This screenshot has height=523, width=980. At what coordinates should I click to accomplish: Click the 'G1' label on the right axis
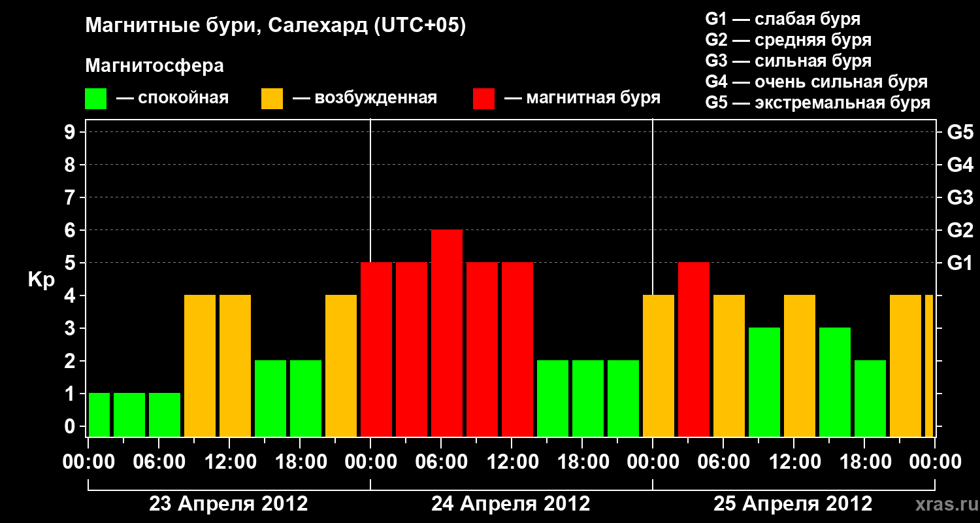point(960,263)
